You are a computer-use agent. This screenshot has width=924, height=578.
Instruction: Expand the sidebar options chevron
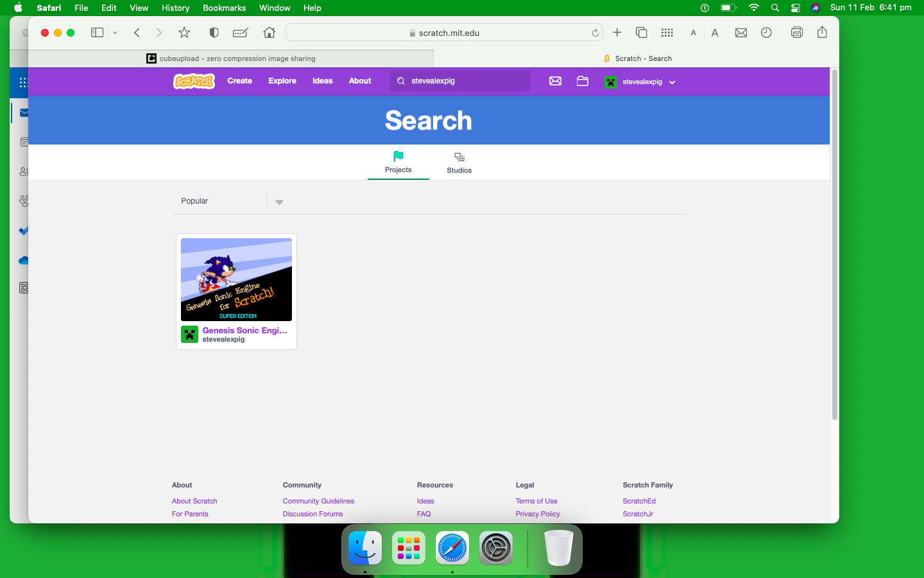click(115, 33)
